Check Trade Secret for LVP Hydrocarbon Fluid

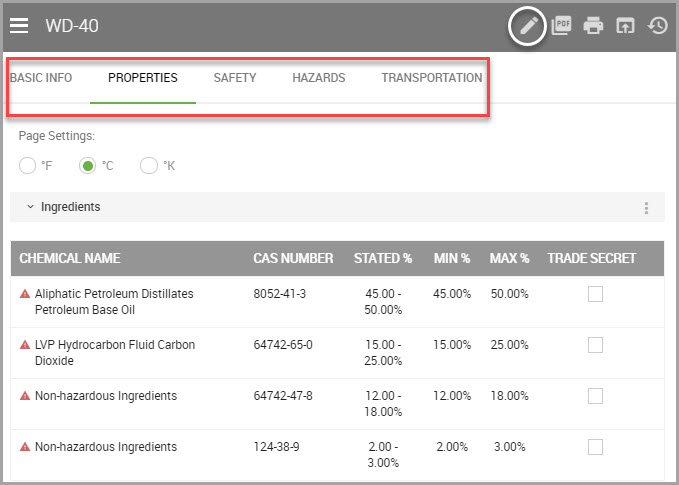click(595, 345)
